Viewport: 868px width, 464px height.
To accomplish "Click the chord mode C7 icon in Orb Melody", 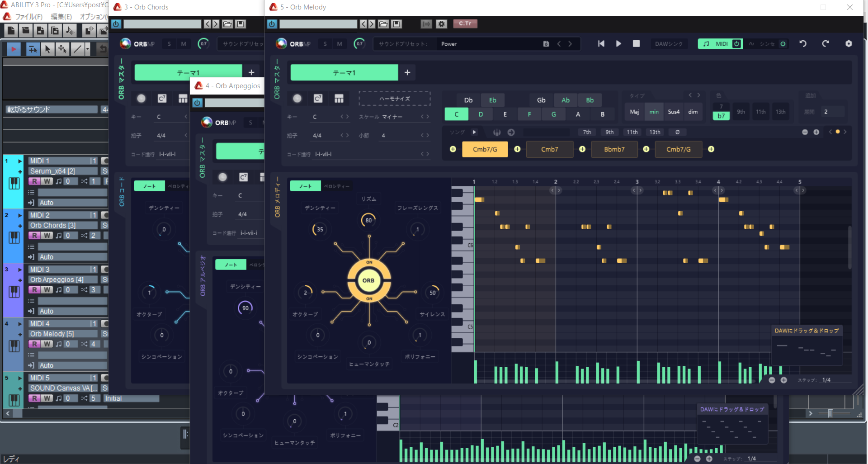I will (318, 99).
